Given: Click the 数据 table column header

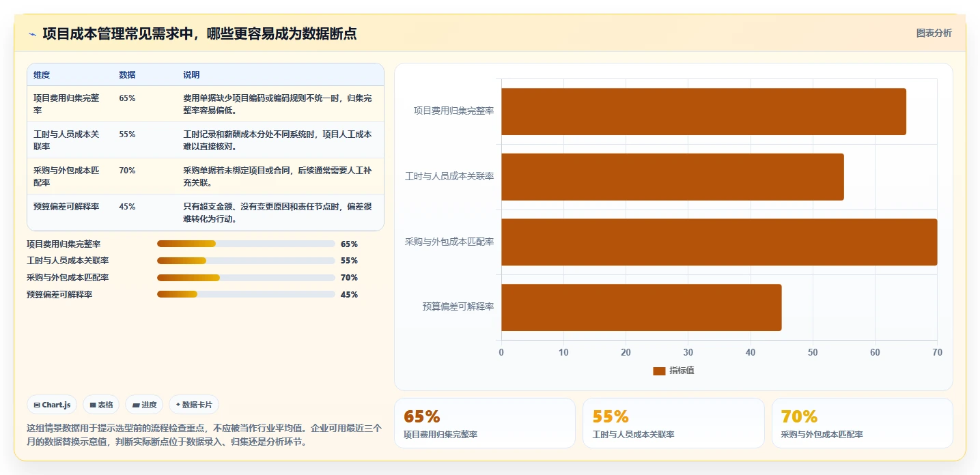Looking at the screenshot, I should [127, 75].
